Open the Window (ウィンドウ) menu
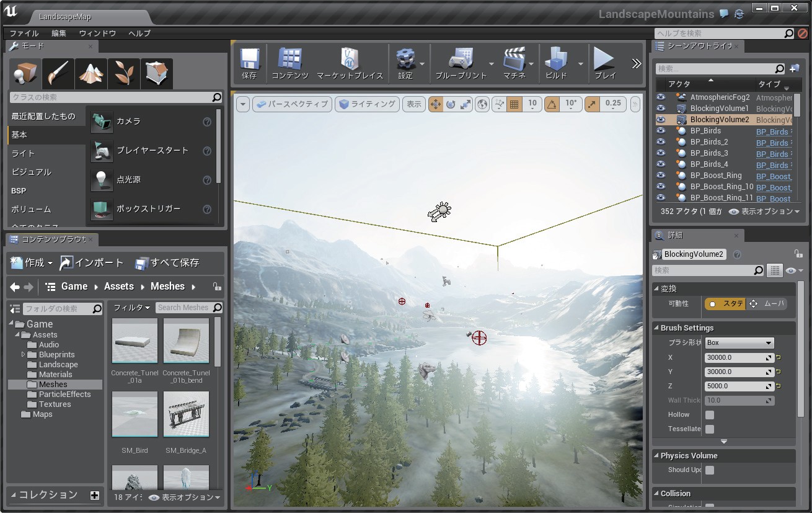Image resolution: width=812 pixels, height=513 pixels. point(97,33)
